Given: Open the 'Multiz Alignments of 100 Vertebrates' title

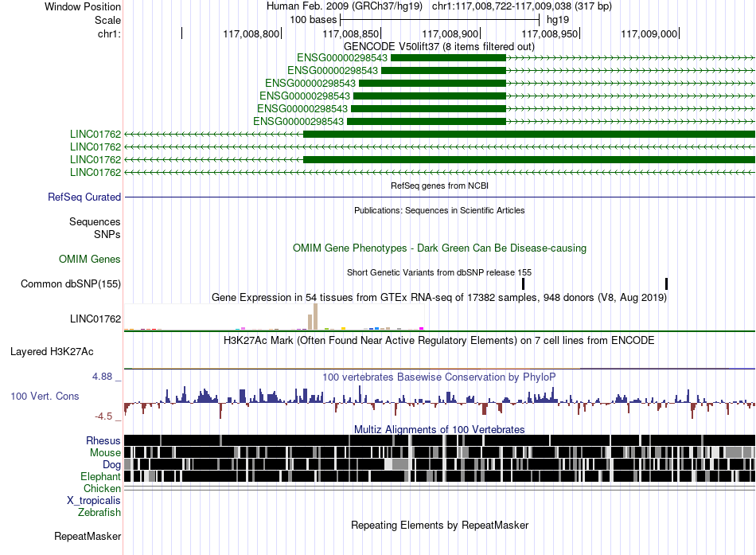Looking at the screenshot, I should click(x=439, y=429).
